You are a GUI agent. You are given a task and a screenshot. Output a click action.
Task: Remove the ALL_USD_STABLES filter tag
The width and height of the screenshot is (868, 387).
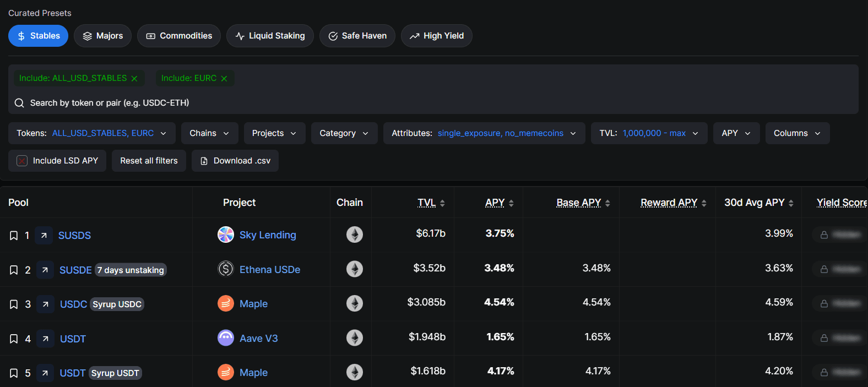[x=134, y=79]
